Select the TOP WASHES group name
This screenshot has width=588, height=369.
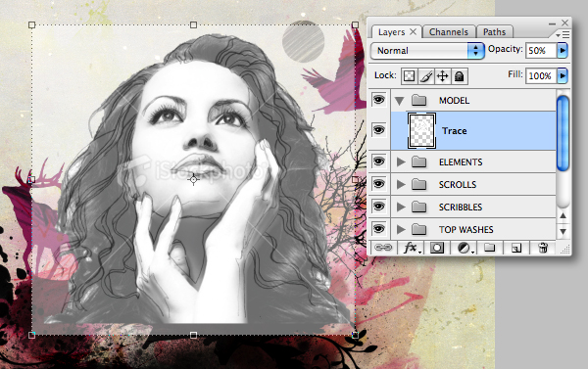466,230
